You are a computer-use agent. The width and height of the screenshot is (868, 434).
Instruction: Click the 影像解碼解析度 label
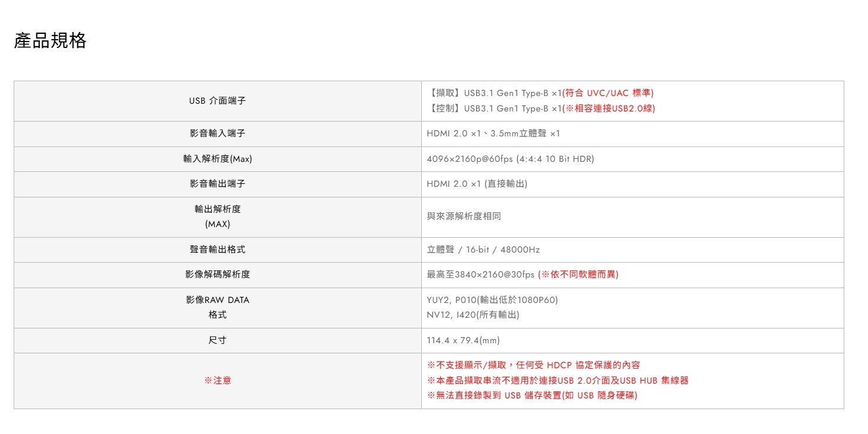[217, 275]
